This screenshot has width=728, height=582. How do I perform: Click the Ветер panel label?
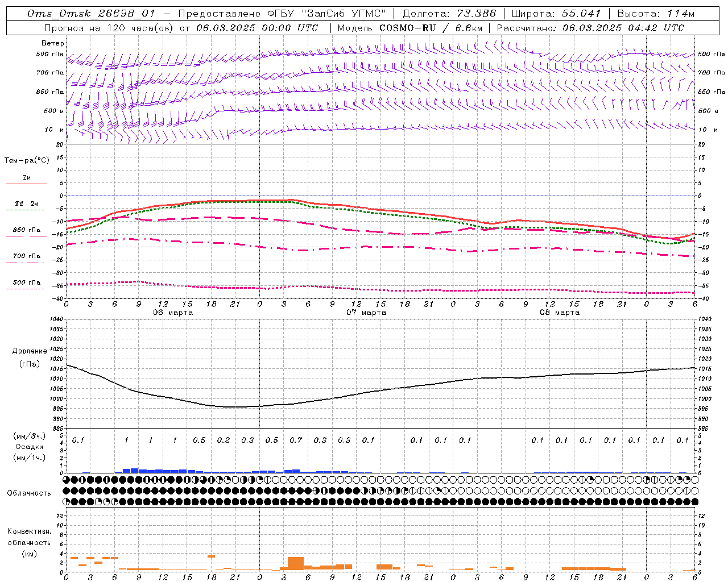coord(53,43)
